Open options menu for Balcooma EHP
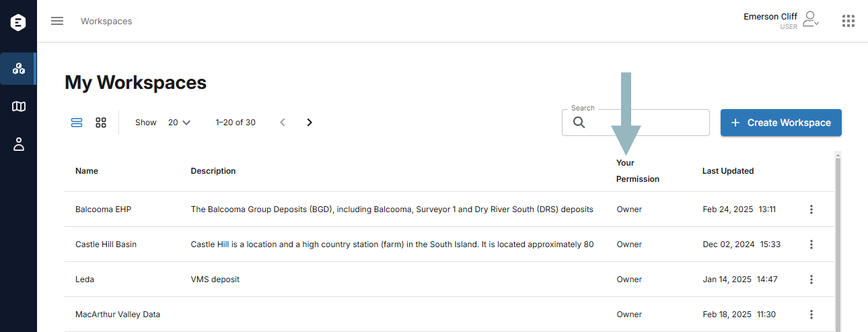Viewport: 868px width, 332px height. coord(811,209)
